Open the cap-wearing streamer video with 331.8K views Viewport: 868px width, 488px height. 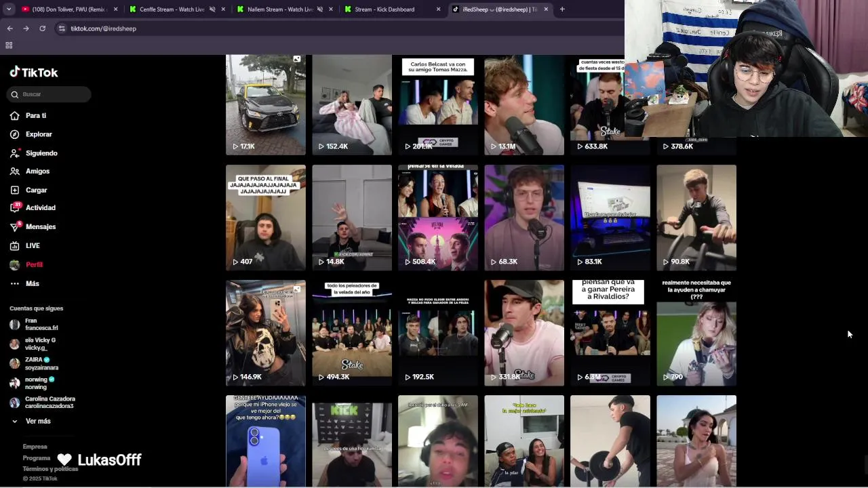click(524, 333)
